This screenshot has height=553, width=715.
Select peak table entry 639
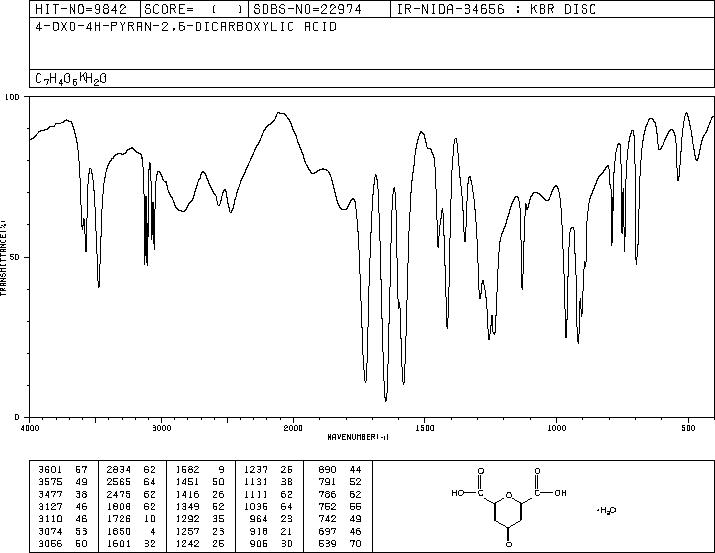click(340, 544)
